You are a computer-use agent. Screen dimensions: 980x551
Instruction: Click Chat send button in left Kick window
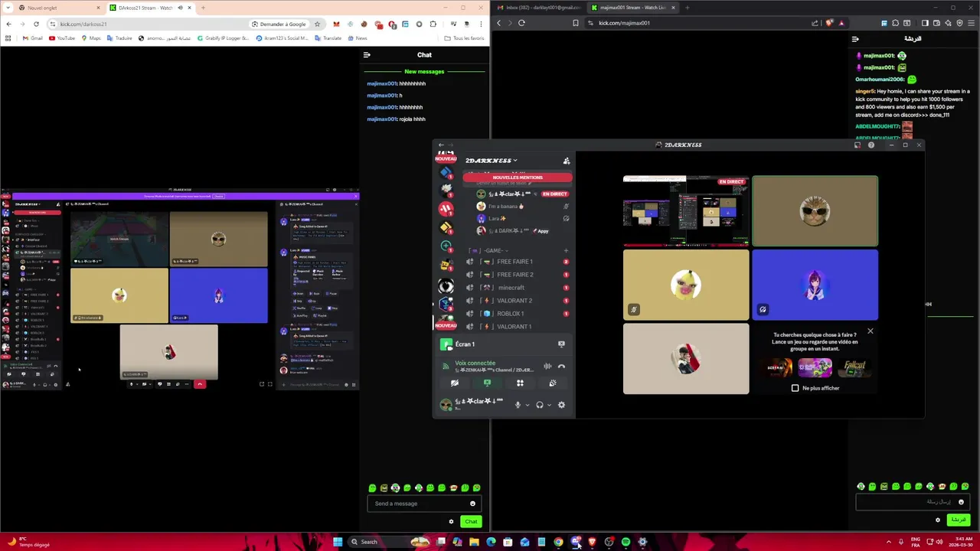coord(471,521)
